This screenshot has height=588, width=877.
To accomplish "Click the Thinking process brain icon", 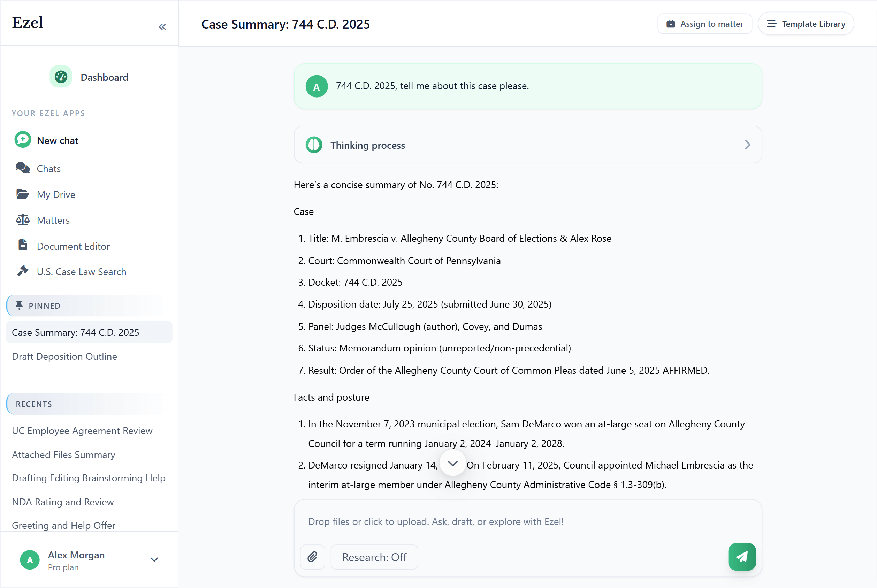I will click(x=314, y=145).
